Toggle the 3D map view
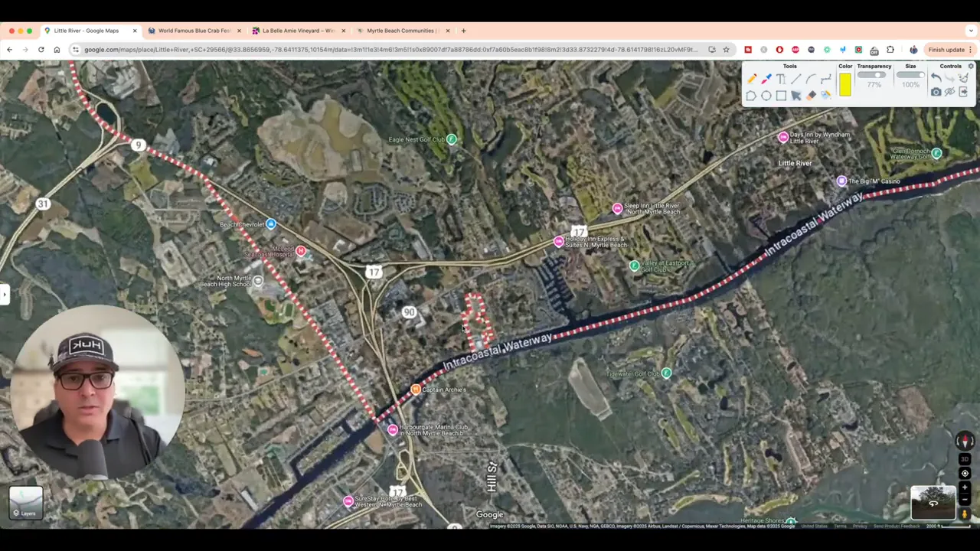 pos(965,459)
